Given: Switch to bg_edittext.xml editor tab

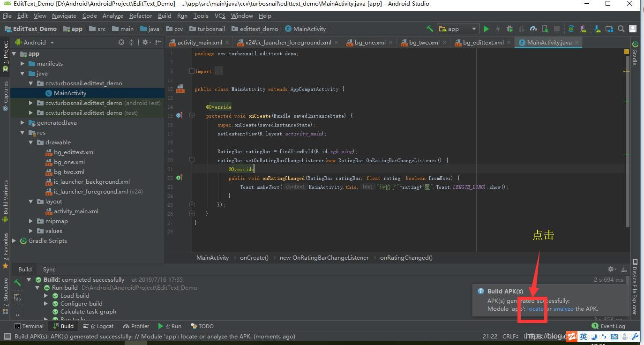Looking at the screenshot, I should 483,42.
